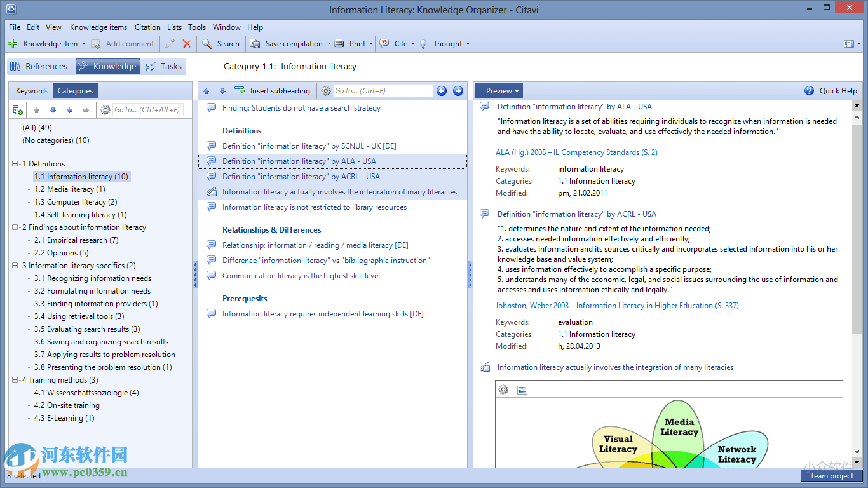Click in the Go to (Ctrl+E) field
The image size is (868, 488).
(383, 91)
